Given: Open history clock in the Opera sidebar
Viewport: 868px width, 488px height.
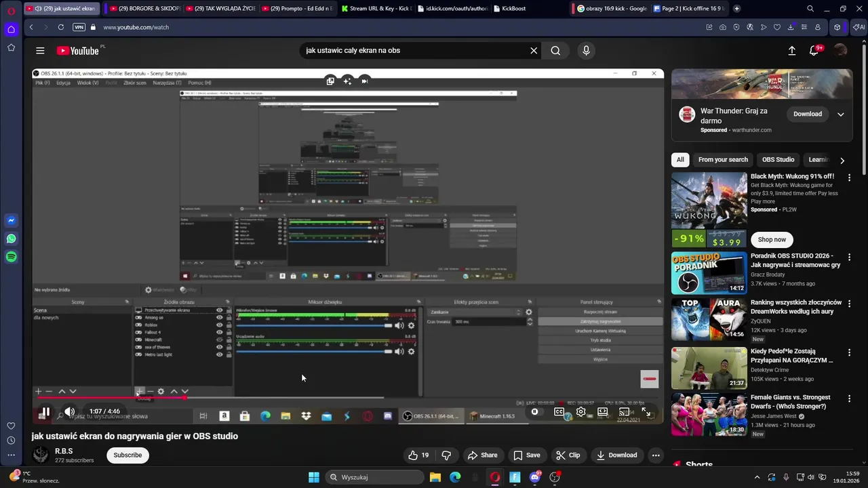Looking at the screenshot, I should 12,441.
